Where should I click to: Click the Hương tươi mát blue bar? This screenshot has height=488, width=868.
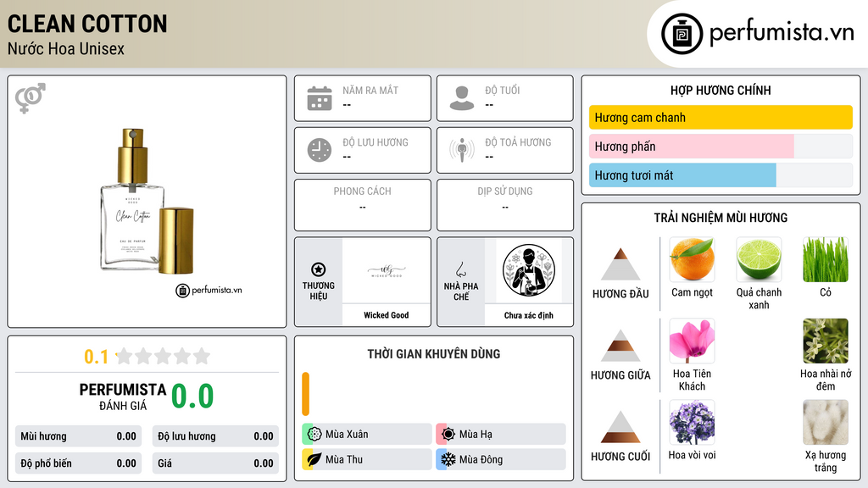coord(682,175)
